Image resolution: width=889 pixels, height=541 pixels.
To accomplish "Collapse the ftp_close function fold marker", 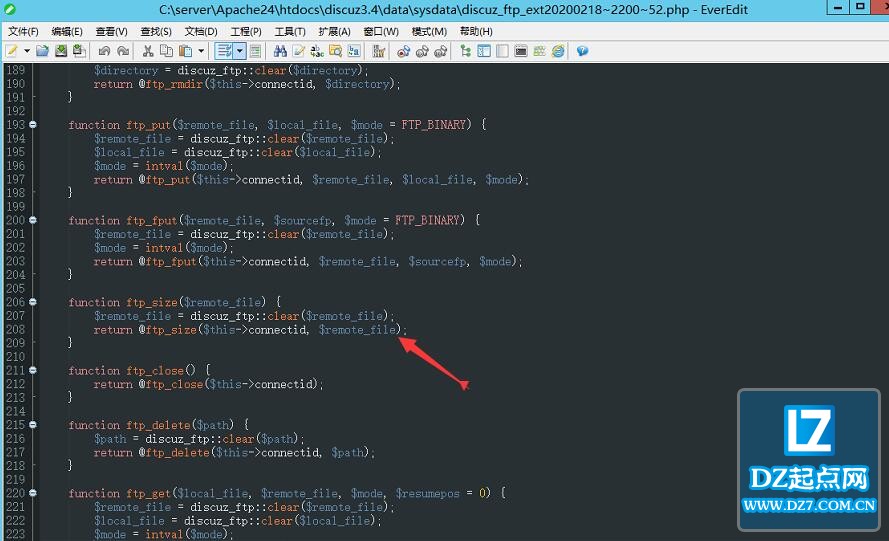I will 33,370.
